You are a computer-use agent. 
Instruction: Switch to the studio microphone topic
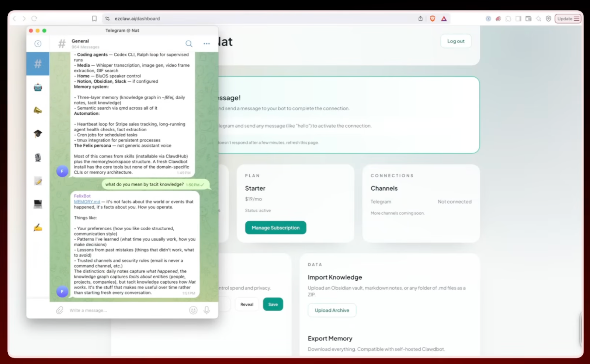click(x=38, y=157)
